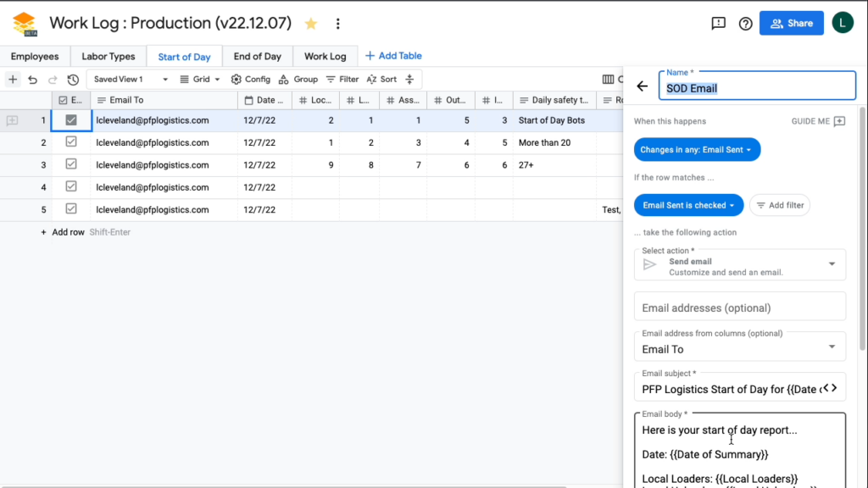The width and height of the screenshot is (868, 488).
Task: Click the blue Share button
Action: pos(791,24)
